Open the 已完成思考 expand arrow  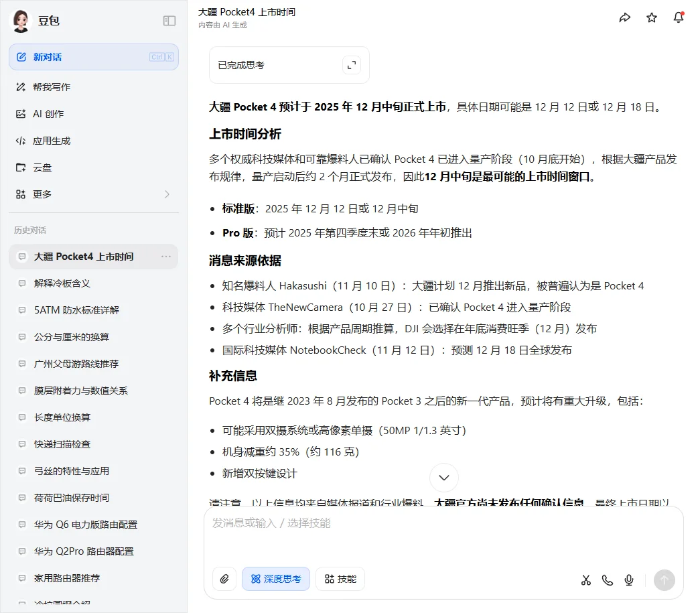coord(351,65)
